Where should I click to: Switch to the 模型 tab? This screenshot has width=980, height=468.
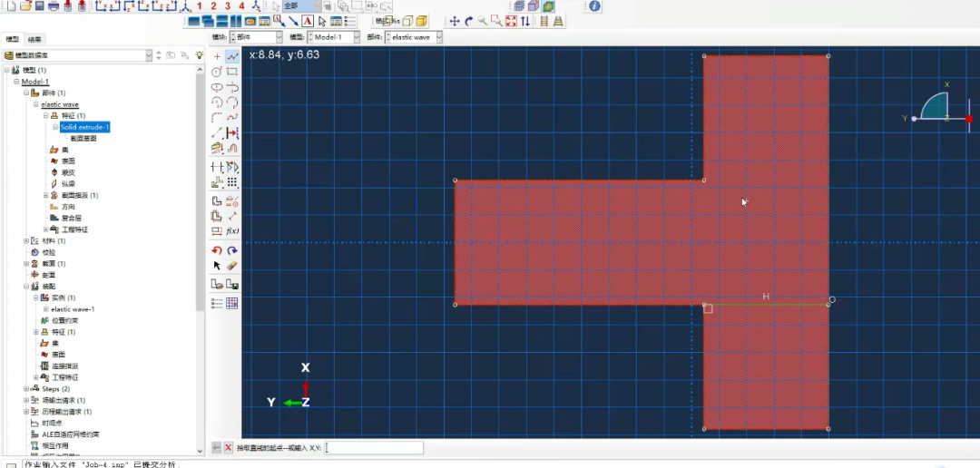(13, 39)
